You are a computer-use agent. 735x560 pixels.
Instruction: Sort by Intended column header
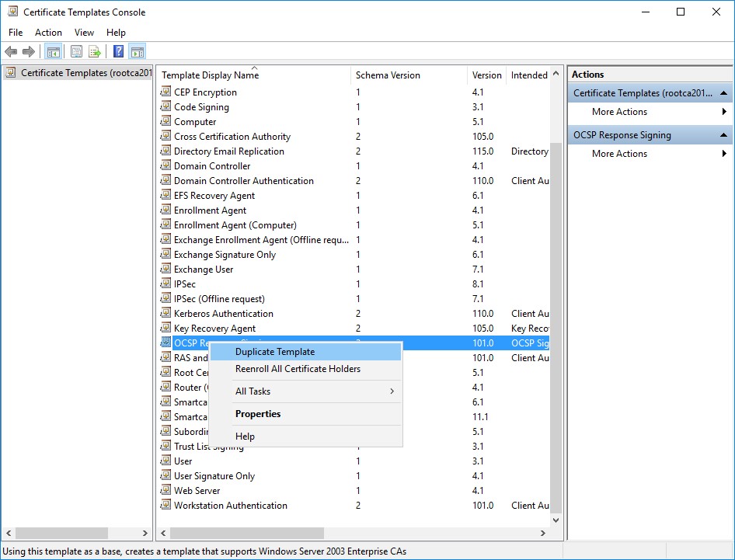coord(528,75)
